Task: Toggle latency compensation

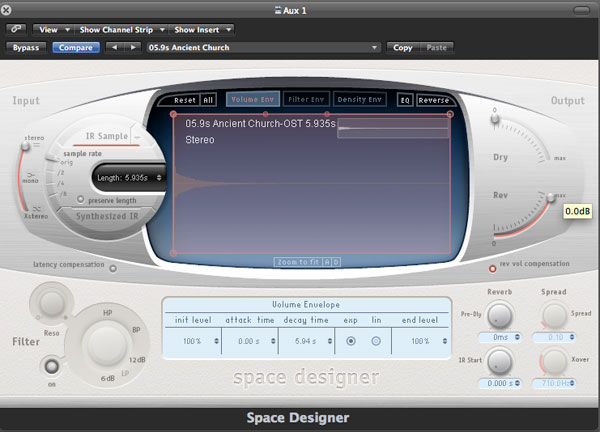Action: point(113,269)
